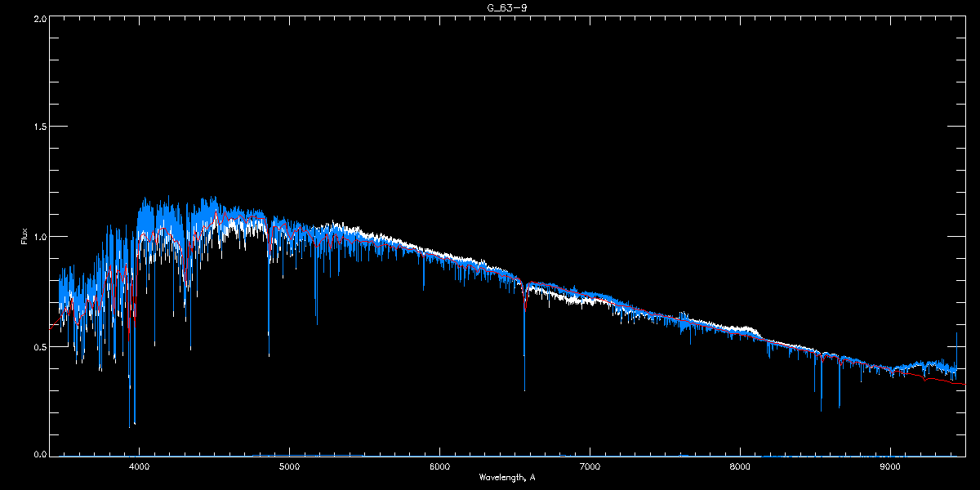Click the 2.0 flux tick label
This screenshot has width=980, height=490.
[x=39, y=17]
